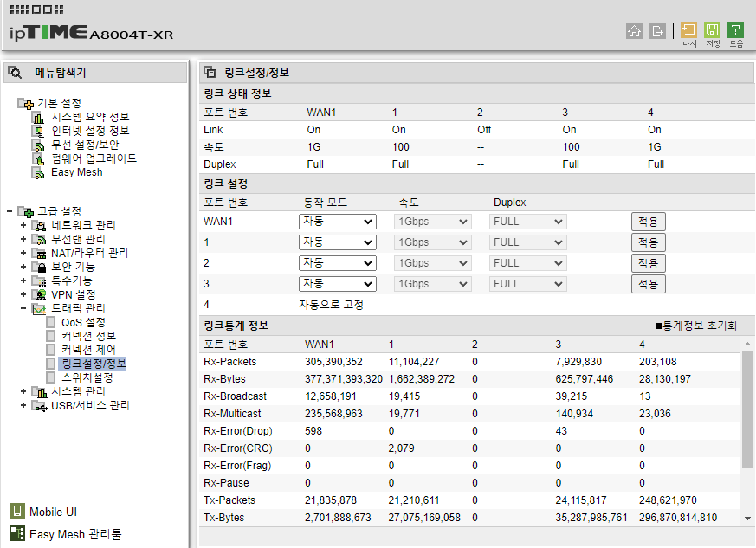Viewport: 756px width, 548px height.
Task: Click 통계정보 초기화 link
Action: (x=696, y=326)
